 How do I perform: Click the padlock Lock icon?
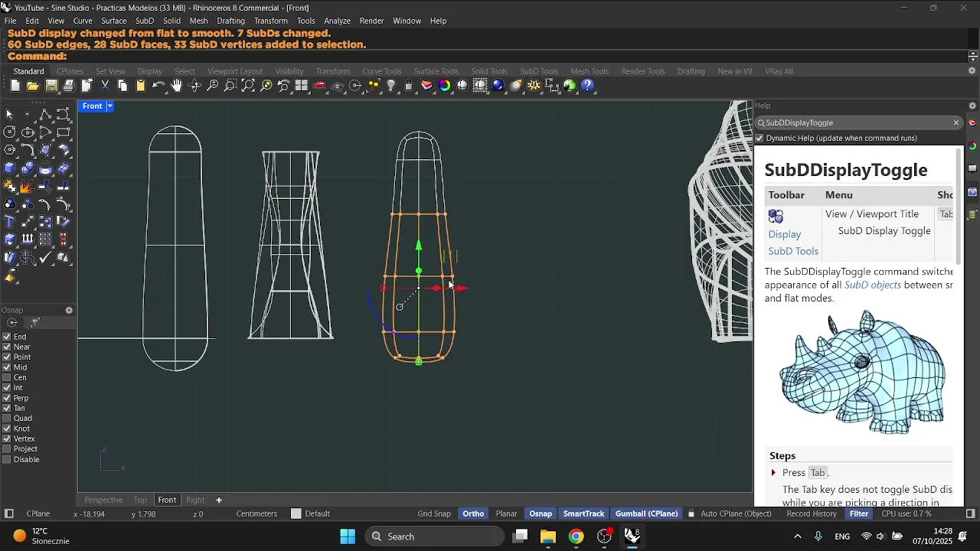[409, 86]
